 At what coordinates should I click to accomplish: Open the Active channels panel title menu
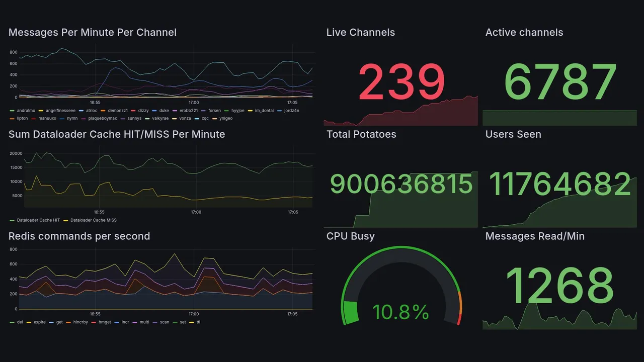pyautogui.click(x=524, y=32)
